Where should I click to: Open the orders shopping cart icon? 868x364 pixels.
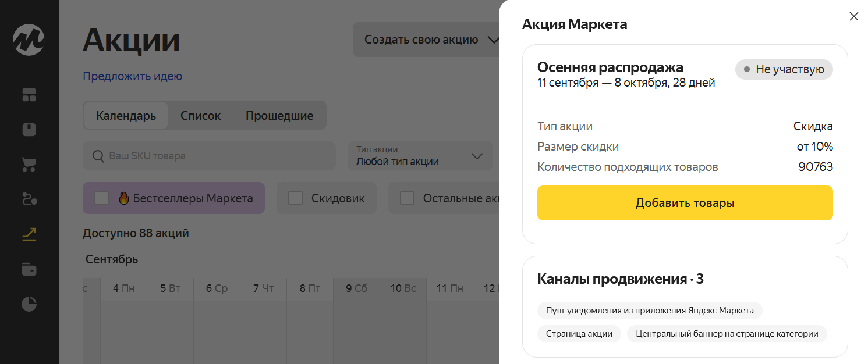tap(29, 165)
